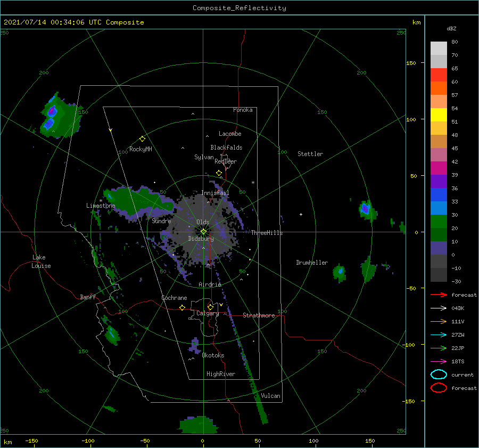Click the yellow diamond marker below Cochrane
Viewport: 479px width, 448px height.
182,308
